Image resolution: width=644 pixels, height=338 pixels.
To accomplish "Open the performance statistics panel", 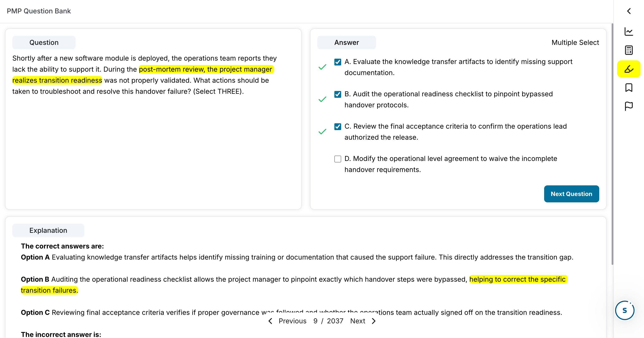I will (629, 31).
